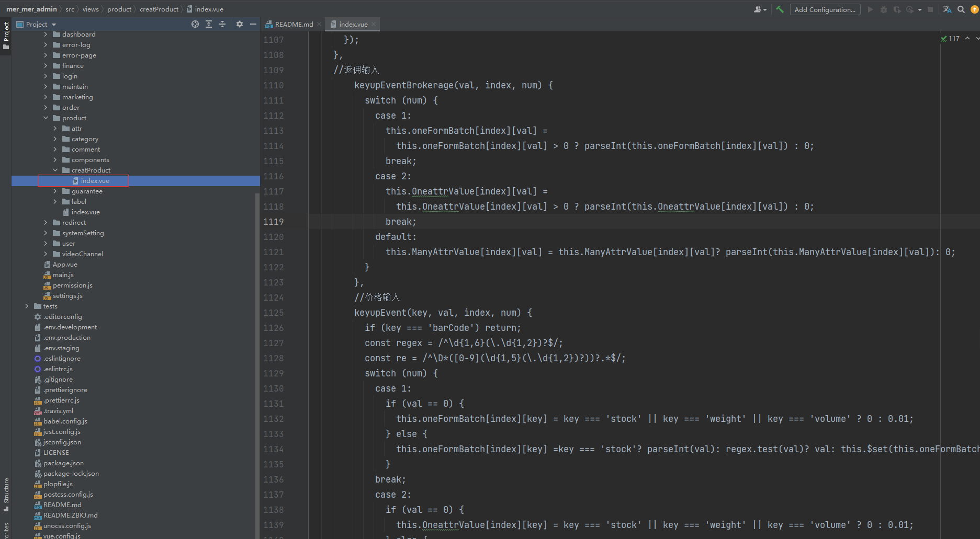Viewport: 980px width, 539px height.
Task: Collapse the creatProduct folder
Action: [x=55, y=170]
